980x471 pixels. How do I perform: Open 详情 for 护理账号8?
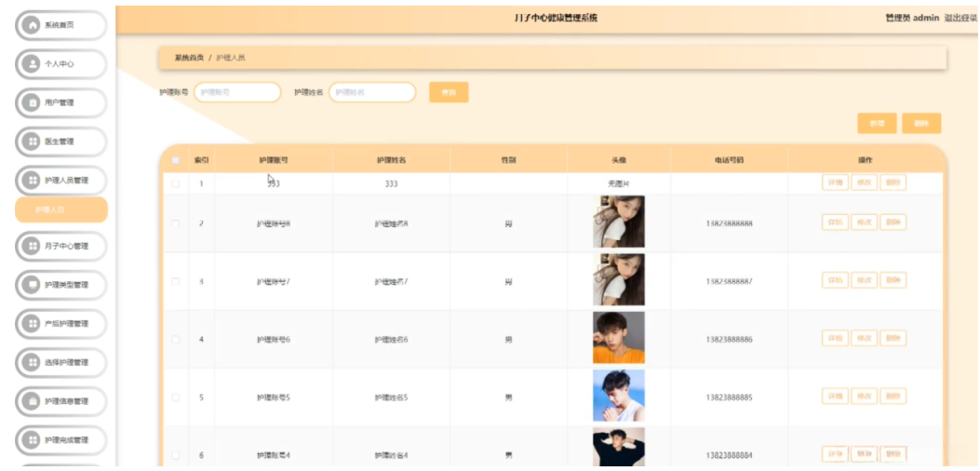point(835,222)
